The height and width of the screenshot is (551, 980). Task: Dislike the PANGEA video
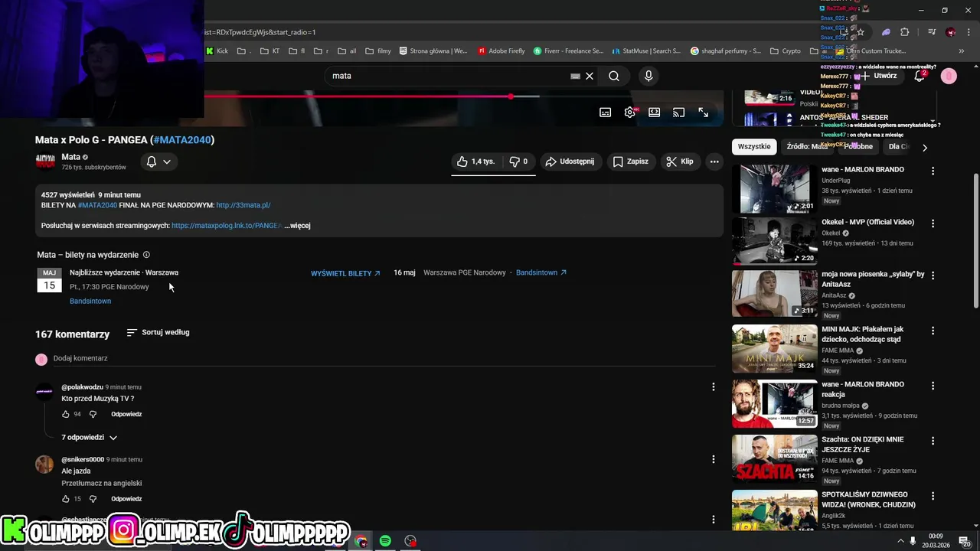tap(518, 161)
